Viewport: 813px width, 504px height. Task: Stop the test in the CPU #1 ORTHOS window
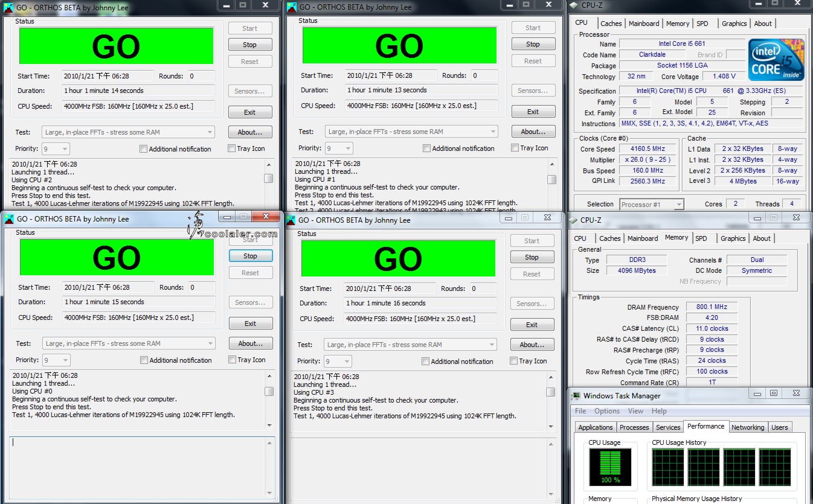pos(533,44)
